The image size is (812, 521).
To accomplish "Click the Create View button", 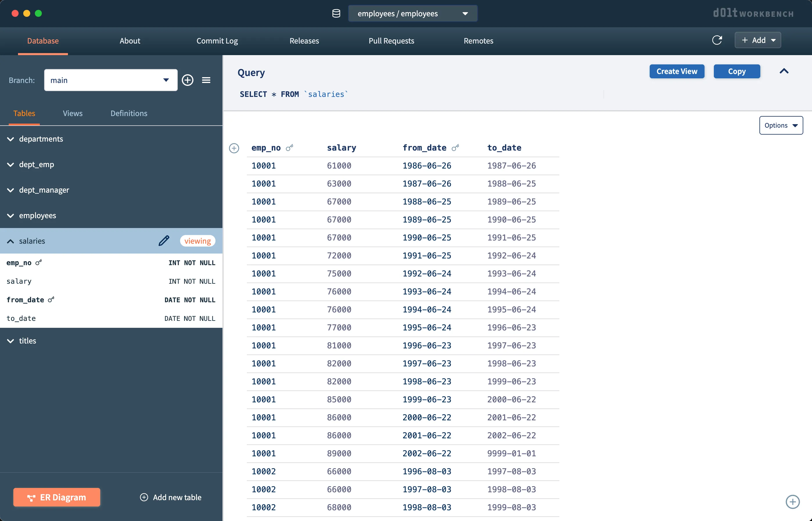I will click(677, 71).
